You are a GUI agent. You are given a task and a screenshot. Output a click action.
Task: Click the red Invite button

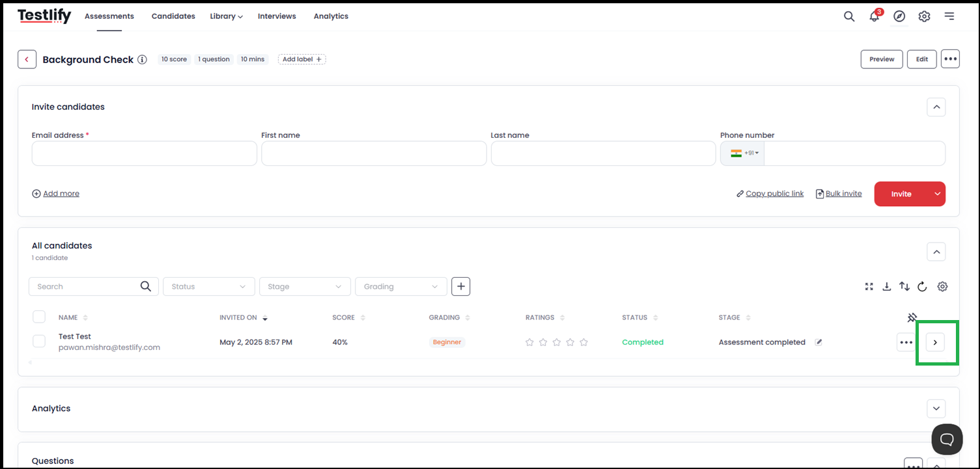point(901,194)
